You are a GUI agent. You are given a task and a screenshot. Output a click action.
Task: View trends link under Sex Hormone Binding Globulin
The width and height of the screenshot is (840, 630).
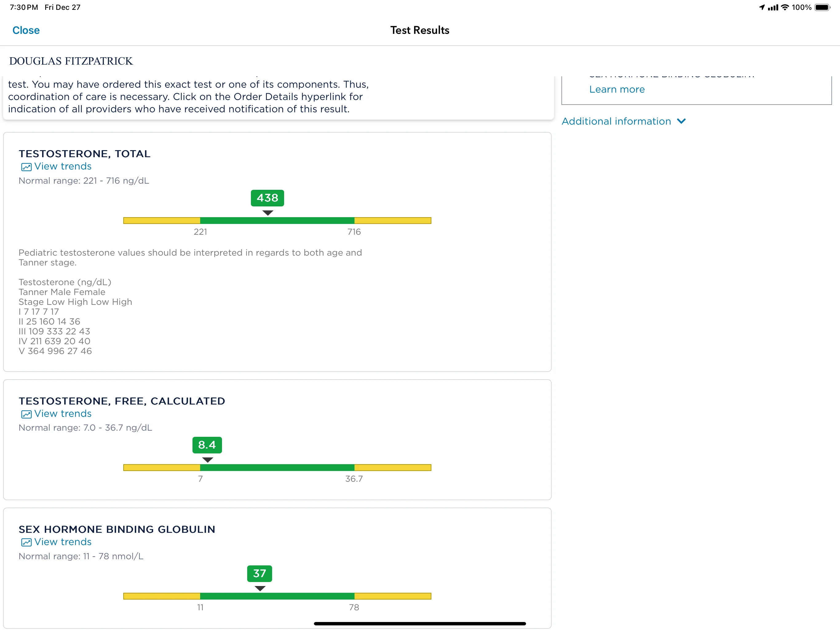coord(63,542)
